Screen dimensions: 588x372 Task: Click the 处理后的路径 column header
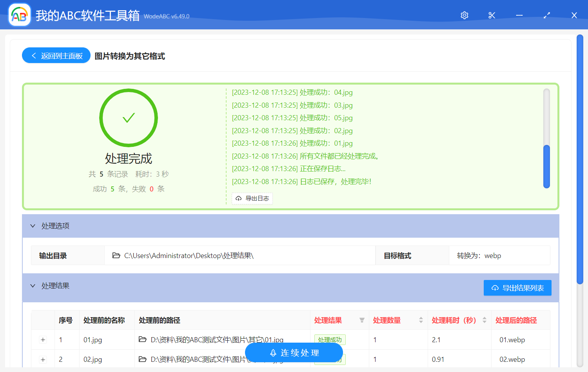coord(516,320)
